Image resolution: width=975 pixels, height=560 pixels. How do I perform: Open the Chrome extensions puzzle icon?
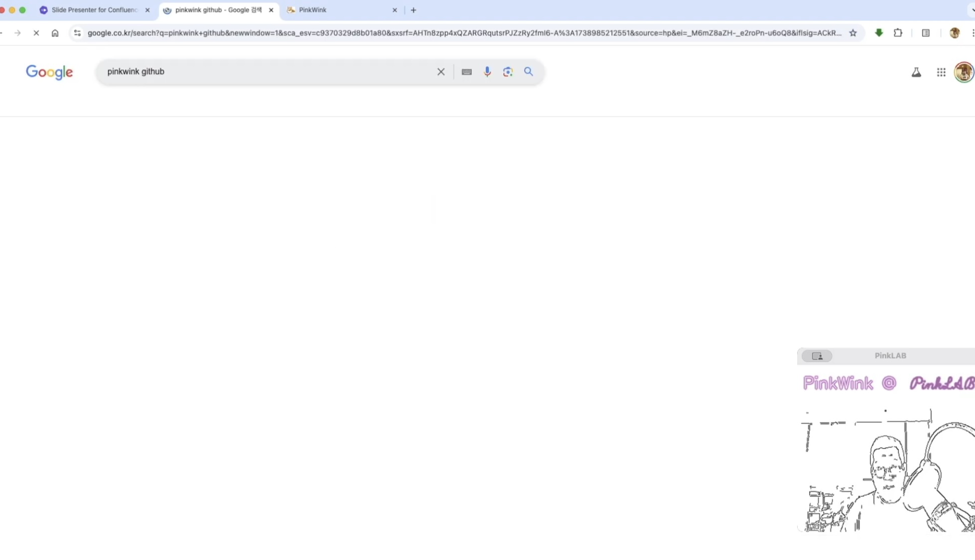click(898, 33)
